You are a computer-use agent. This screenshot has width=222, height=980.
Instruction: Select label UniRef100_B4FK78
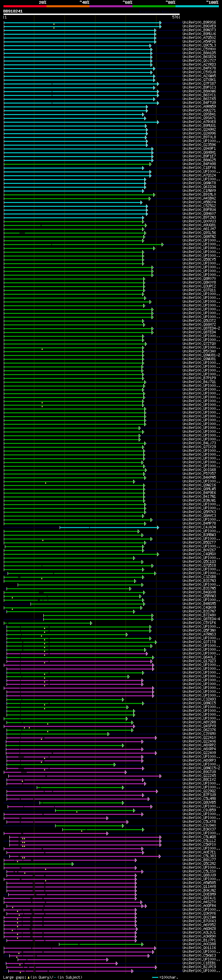click(199, 68)
